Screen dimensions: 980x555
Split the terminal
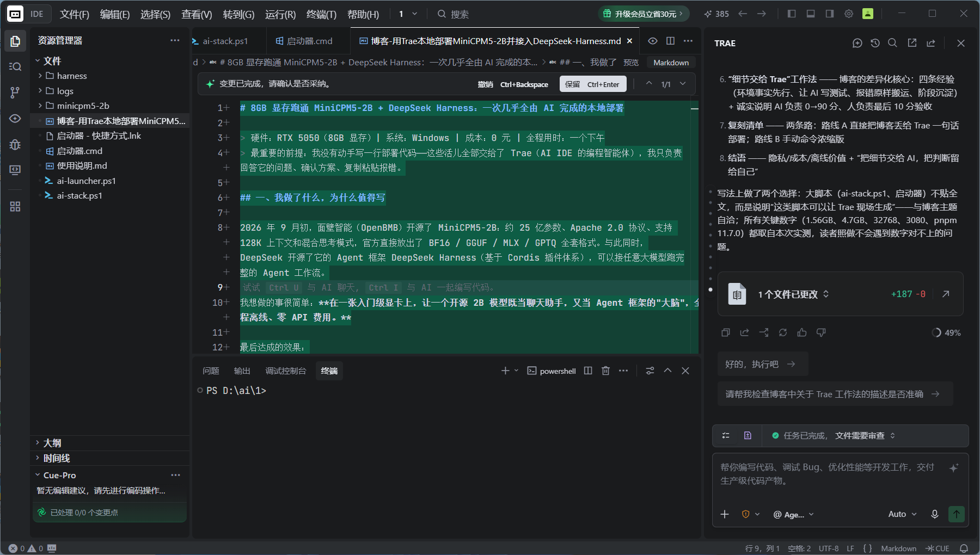tap(588, 371)
